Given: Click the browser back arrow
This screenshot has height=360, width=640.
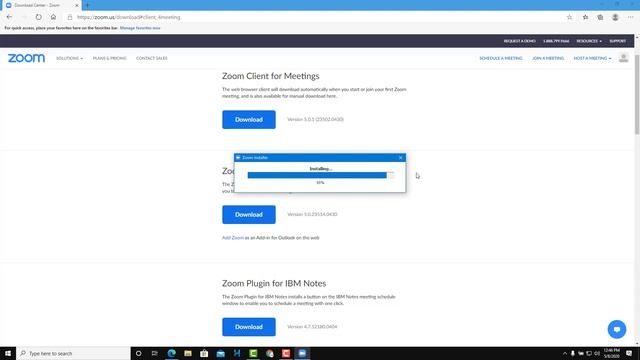Looking at the screenshot, I should (x=9, y=17).
